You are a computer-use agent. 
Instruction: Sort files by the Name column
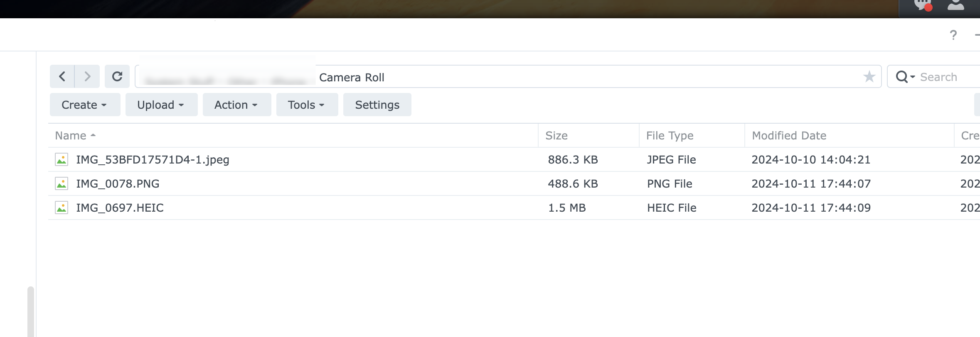(x=71, y=136)
